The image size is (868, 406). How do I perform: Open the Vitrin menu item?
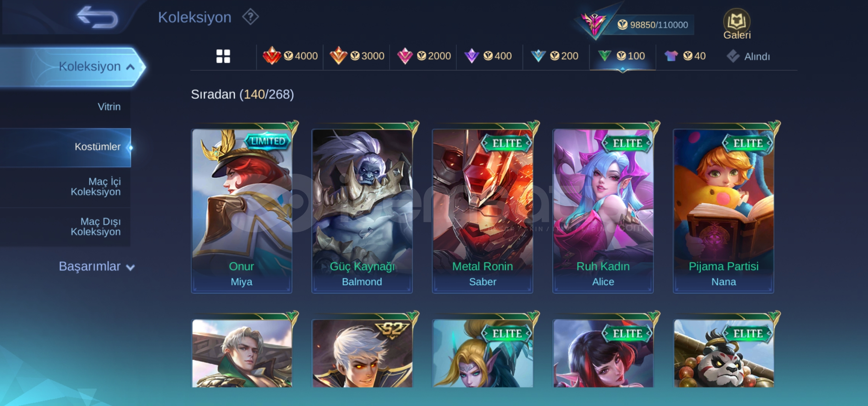pyautogui.click(x=109, y=107)
